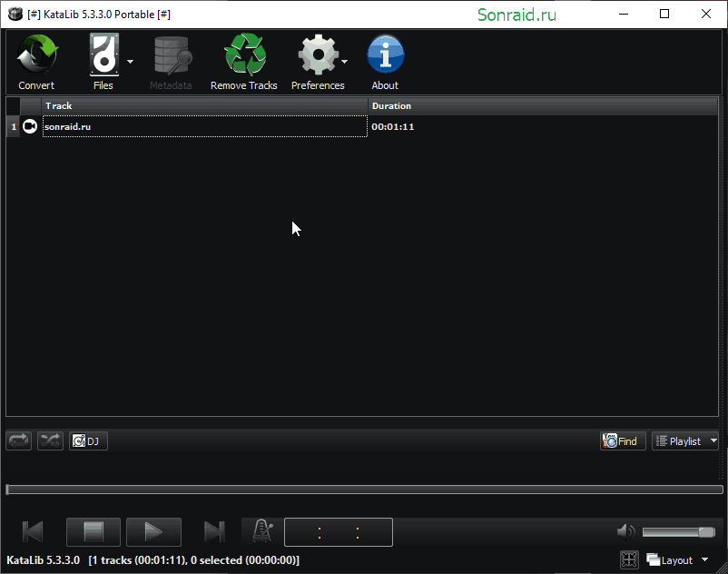Mute audio via the speaker icon
Image resolution: width=728 pixels, height=574 pixels.
[x=625, y=531]
